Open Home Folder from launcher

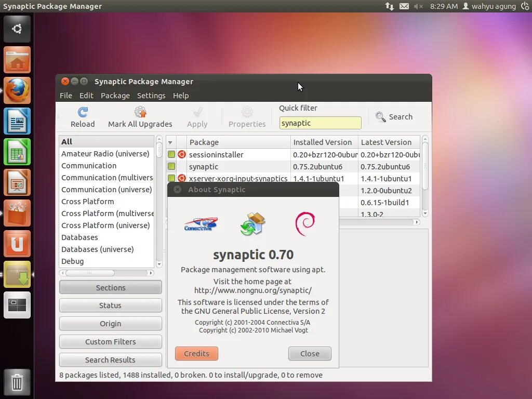17,60
